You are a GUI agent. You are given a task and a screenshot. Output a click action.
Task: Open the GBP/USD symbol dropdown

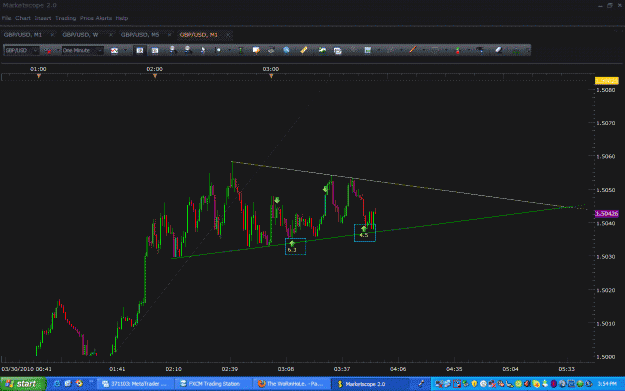coord(22,50)
